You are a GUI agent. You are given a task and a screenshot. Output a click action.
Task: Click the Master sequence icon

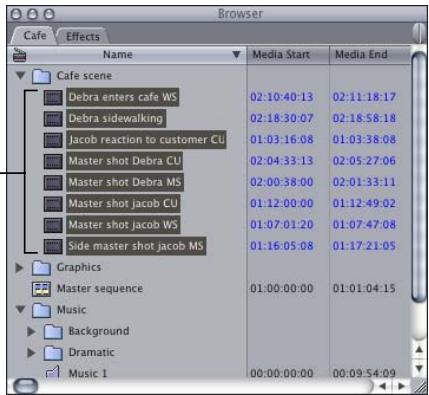click(41, 289)
